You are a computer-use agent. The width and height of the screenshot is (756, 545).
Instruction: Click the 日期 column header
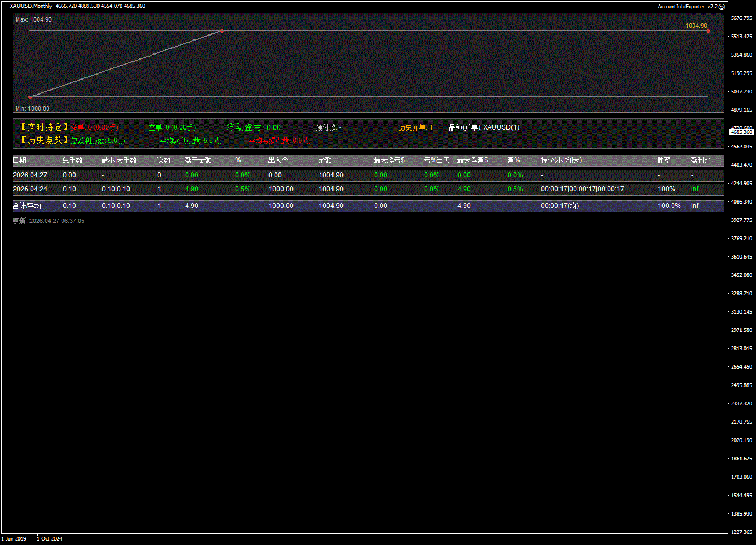(x=19, y=160)
